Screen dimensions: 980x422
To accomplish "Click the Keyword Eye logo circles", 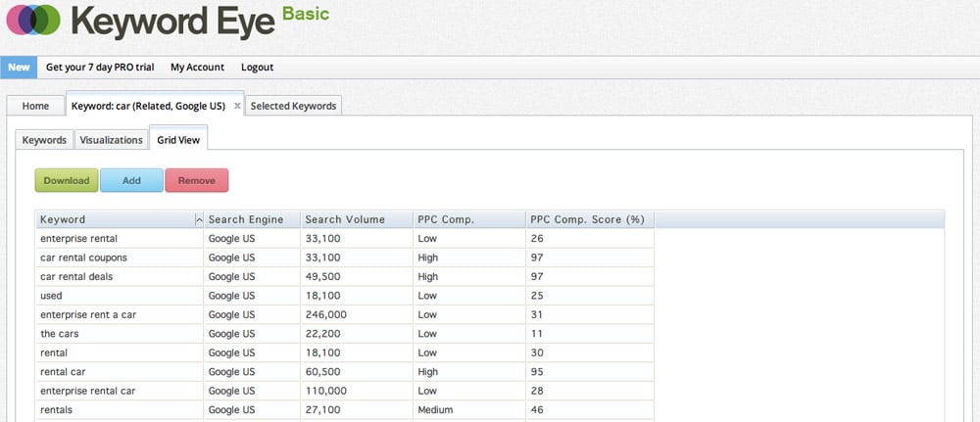I will tap(33, 20).
